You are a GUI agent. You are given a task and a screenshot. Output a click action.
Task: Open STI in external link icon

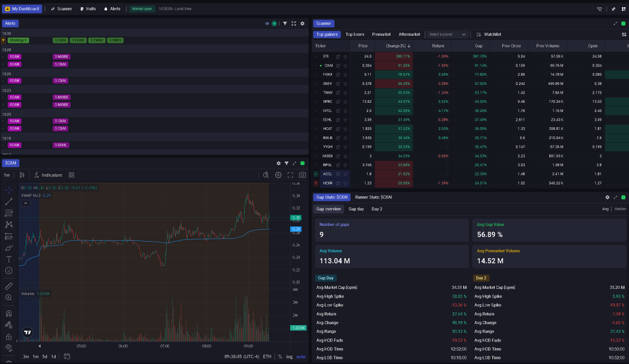(x=338, y=56)
